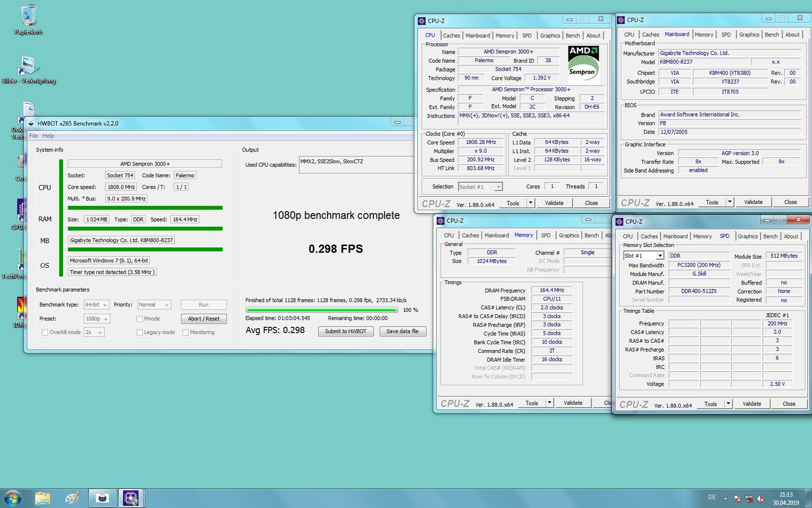Open the File menu in HWBOT
The width and height of the screenshot is (812, 508).
click(33, 135)
